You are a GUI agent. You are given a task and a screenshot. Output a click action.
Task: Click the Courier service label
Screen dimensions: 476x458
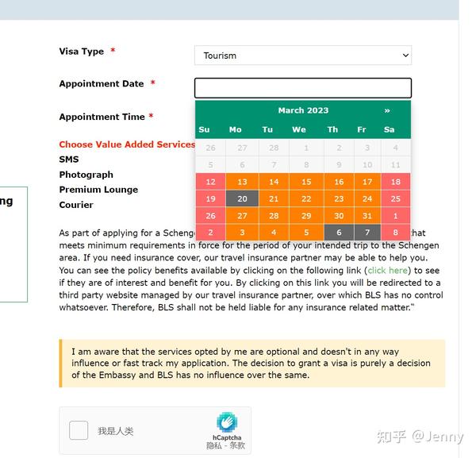pos(76,205)
